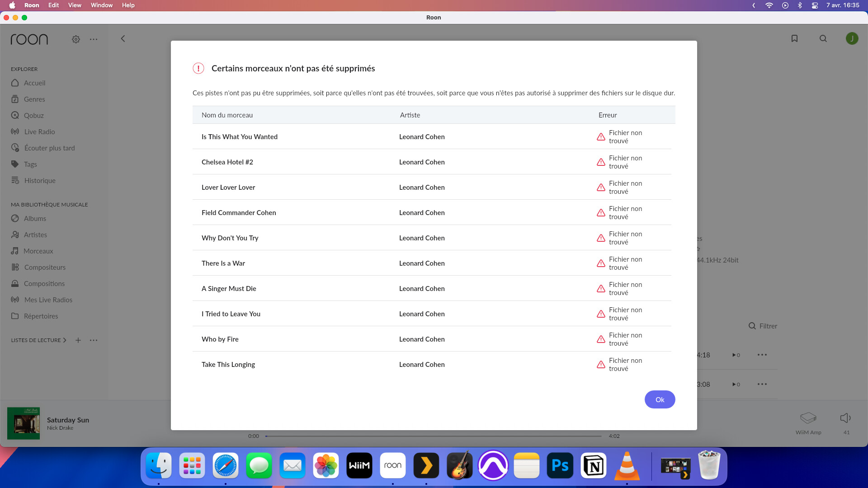
Task: Open WiiM app in the Dock
Action: pos(359,465)
